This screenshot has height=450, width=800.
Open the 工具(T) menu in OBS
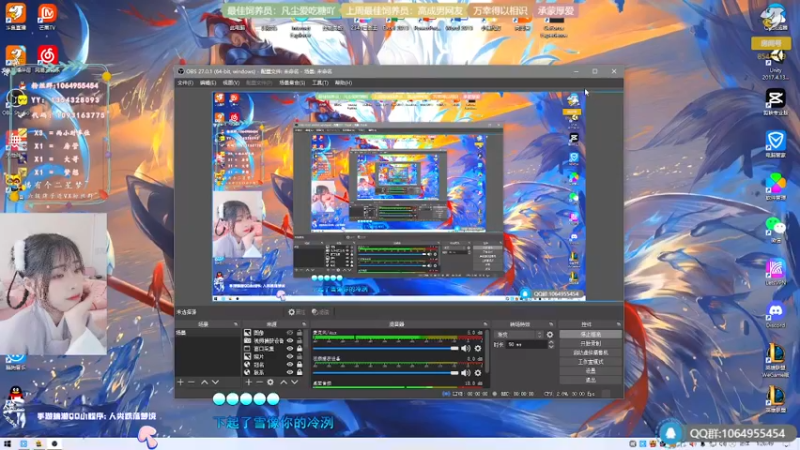point(320,83)
